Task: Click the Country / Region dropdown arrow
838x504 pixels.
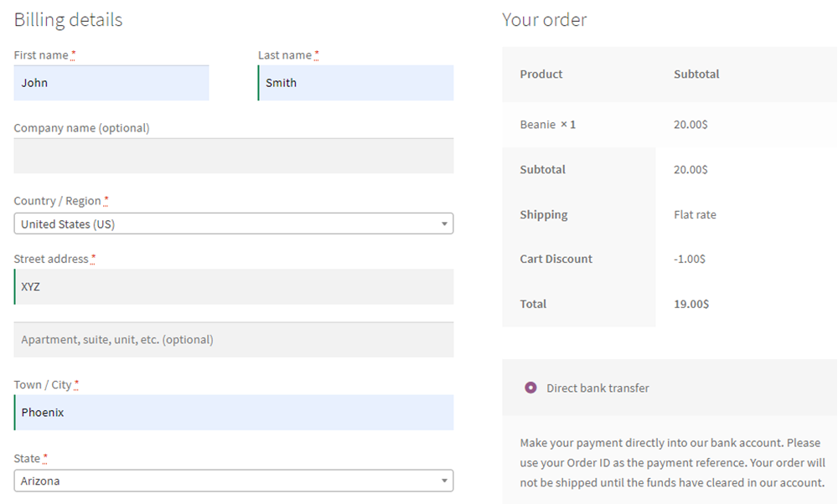Action: coord(444,224)
